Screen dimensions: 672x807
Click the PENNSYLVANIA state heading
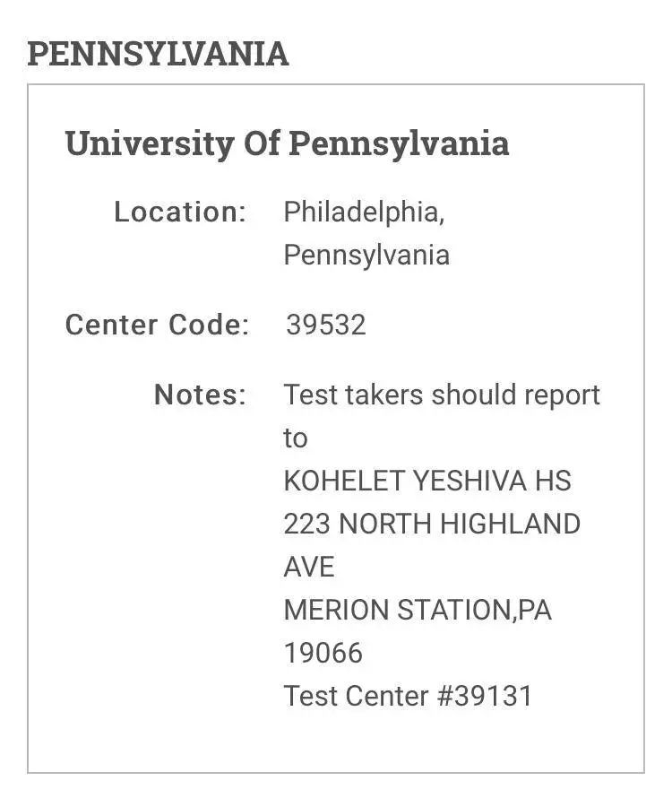tap(158, 54)
